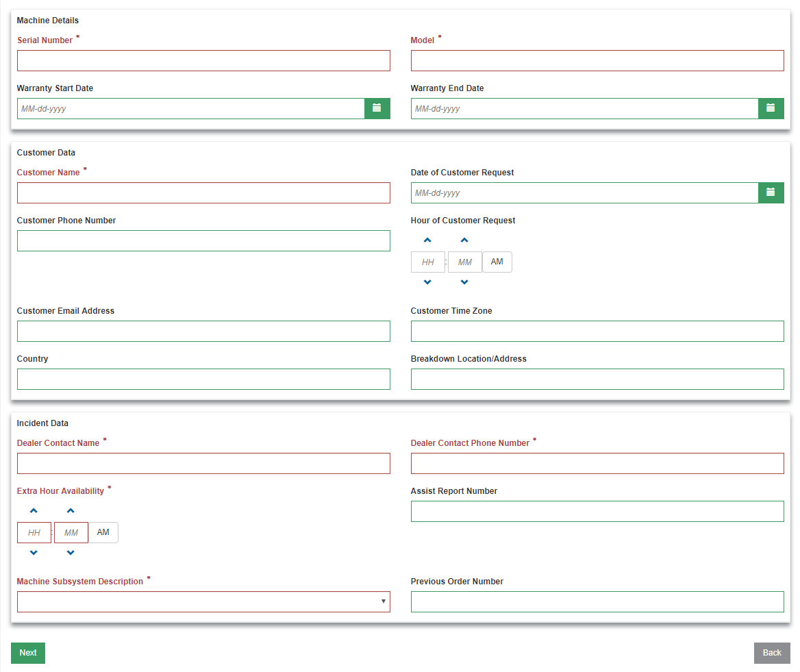Increase hour of Customer Request time
Screen dimensions: 800x672
pos(427,240)
